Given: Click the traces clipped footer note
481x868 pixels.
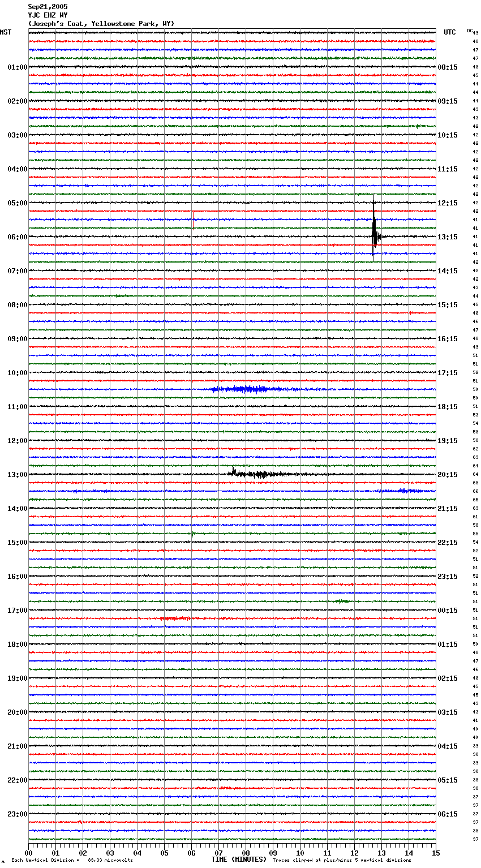Looking at the screenshot, I should click(x=342, y=860).
